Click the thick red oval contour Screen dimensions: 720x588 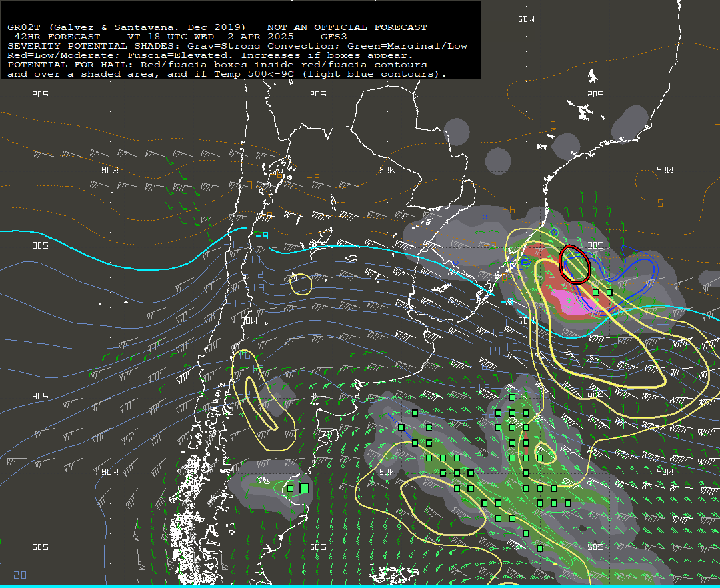pyautogui.click(x=574, y=265)
